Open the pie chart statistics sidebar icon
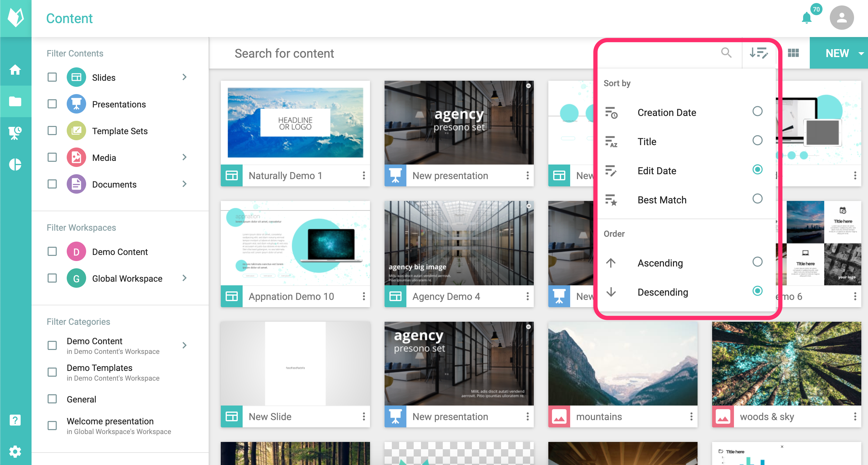This screenshot has height=465, width=868. (x=15, y=165)
